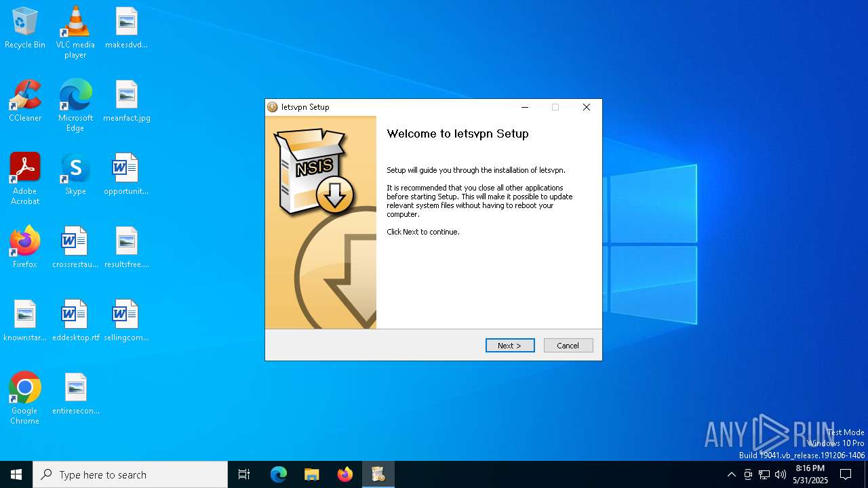Select the knownstar image file icon
This screenshot has width=868, height=488.
(25, 321)
